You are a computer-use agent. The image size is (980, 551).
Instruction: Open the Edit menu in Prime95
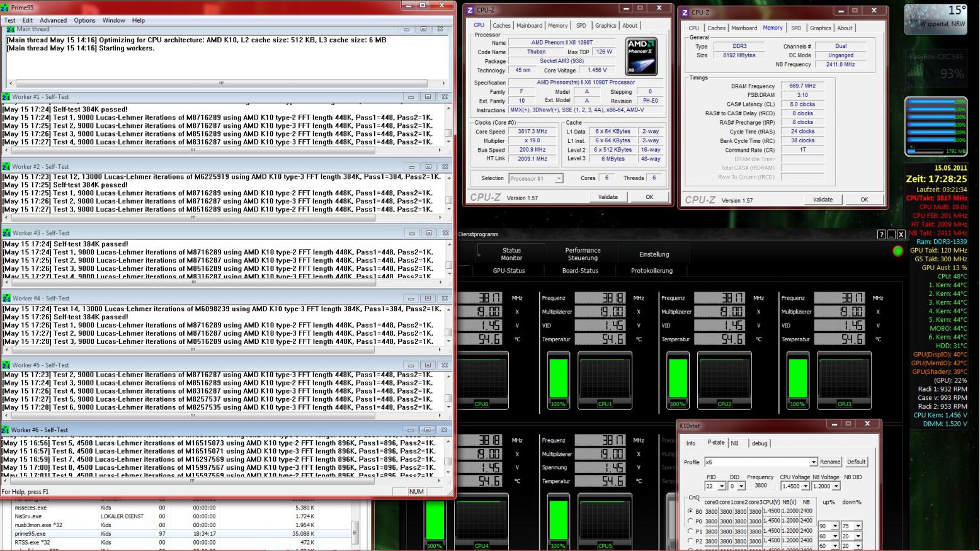tap(28, 20)
